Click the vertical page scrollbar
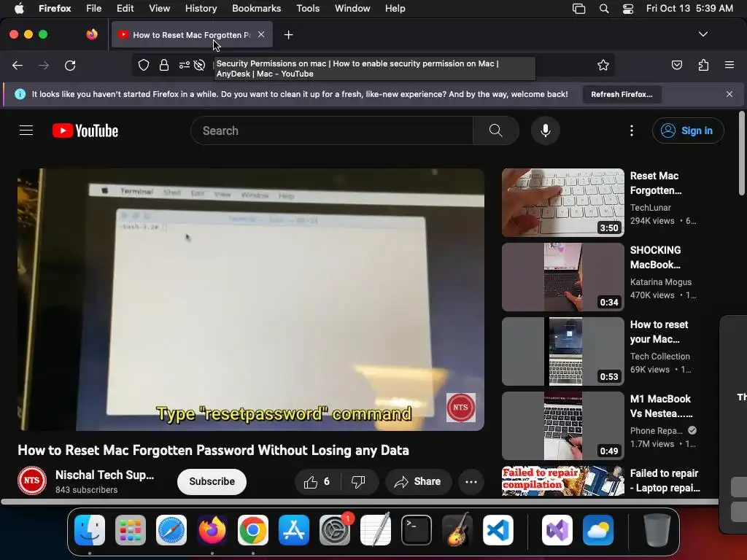Image resolution: width=747 pixels, height=560 pixels. pos(741,153)
